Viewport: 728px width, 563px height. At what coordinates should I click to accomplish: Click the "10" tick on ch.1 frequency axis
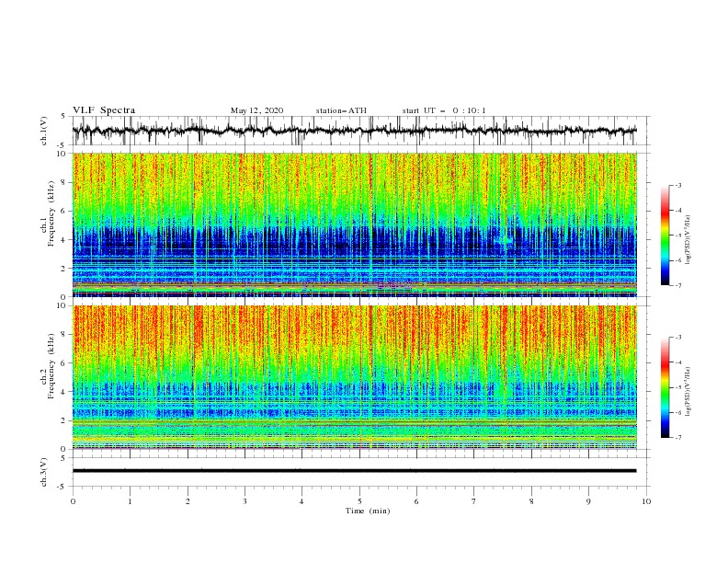62,154
